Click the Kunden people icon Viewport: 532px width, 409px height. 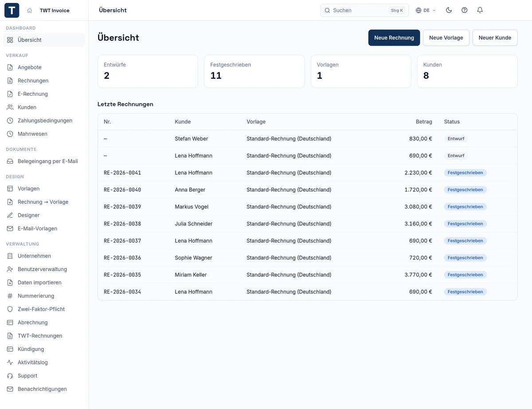[10, 107]
